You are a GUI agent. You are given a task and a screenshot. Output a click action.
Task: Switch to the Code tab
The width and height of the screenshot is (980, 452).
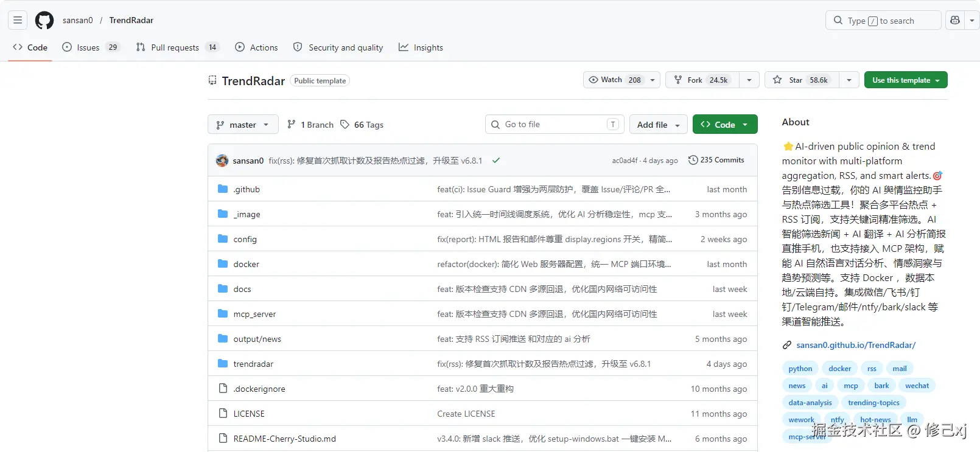(x=30, y=47)
